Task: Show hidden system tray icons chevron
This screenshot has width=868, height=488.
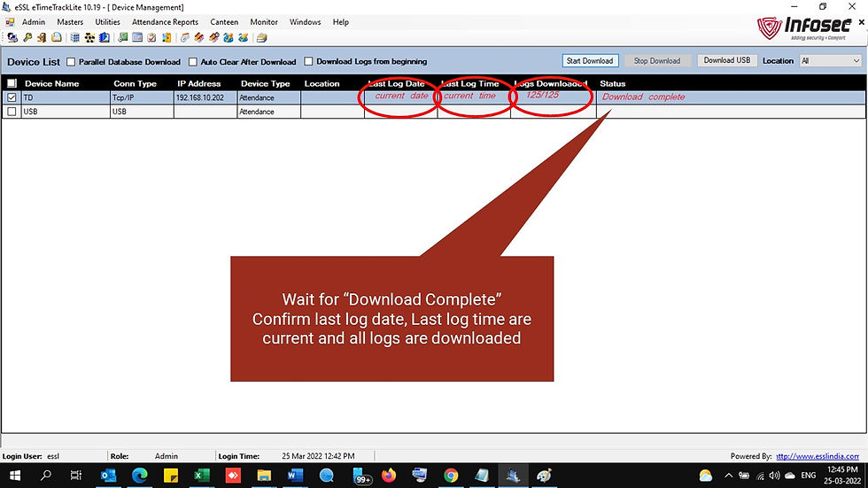Action: click(728, 476)
